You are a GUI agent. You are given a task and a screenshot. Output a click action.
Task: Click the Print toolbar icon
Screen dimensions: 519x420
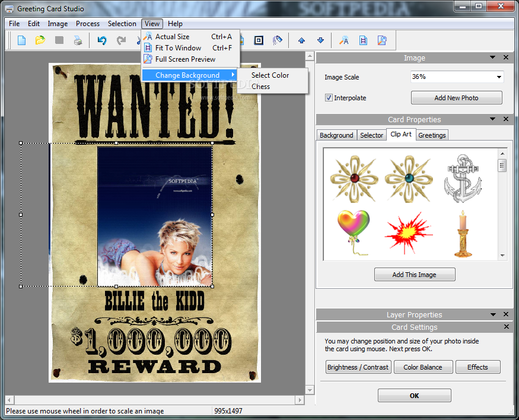[x=78, y=40]
